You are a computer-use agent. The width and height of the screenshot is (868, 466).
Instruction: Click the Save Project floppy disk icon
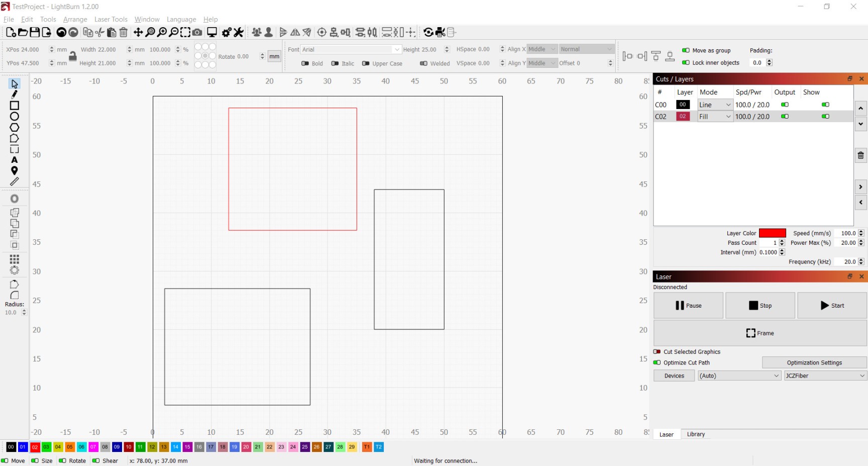(35, 33)
